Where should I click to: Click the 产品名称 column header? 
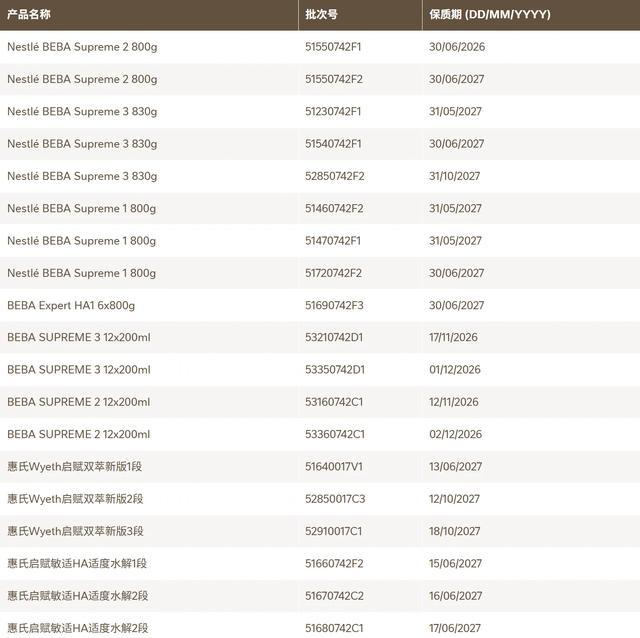29,14
